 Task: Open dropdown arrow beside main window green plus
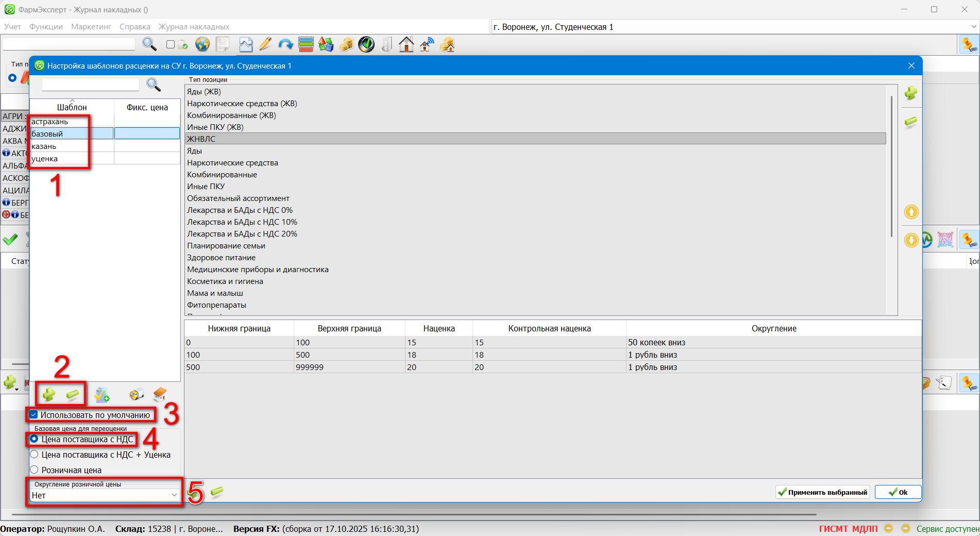pyautogui.click(x=17, y=389)
